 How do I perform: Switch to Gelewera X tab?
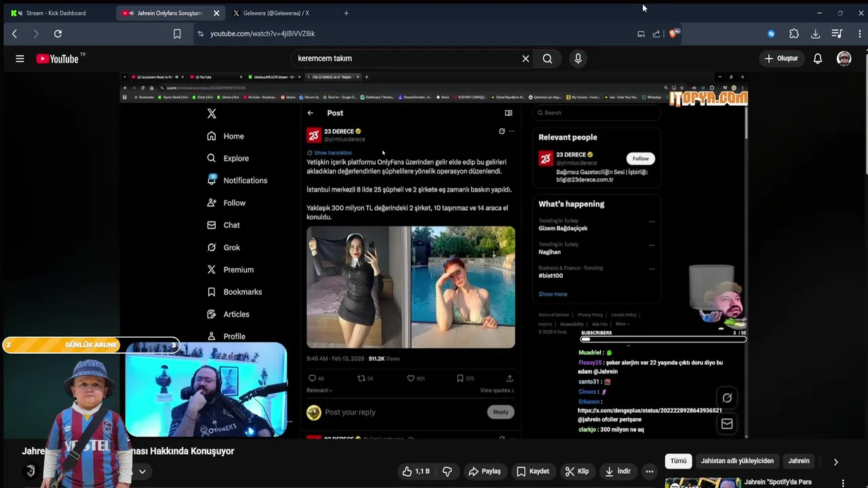[x=275, y=13]
